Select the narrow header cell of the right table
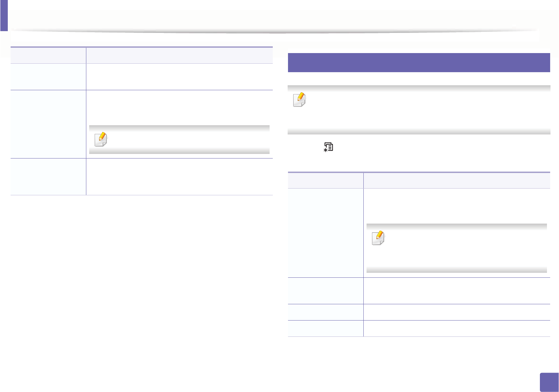 coord(325,180)
